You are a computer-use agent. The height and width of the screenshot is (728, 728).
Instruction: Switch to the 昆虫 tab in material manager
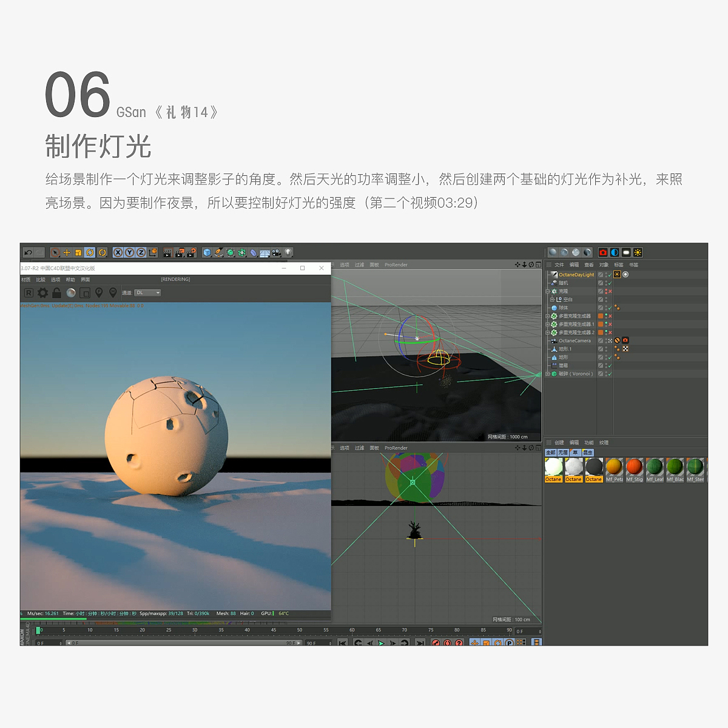pyautogui.click(x=587, y=452)
